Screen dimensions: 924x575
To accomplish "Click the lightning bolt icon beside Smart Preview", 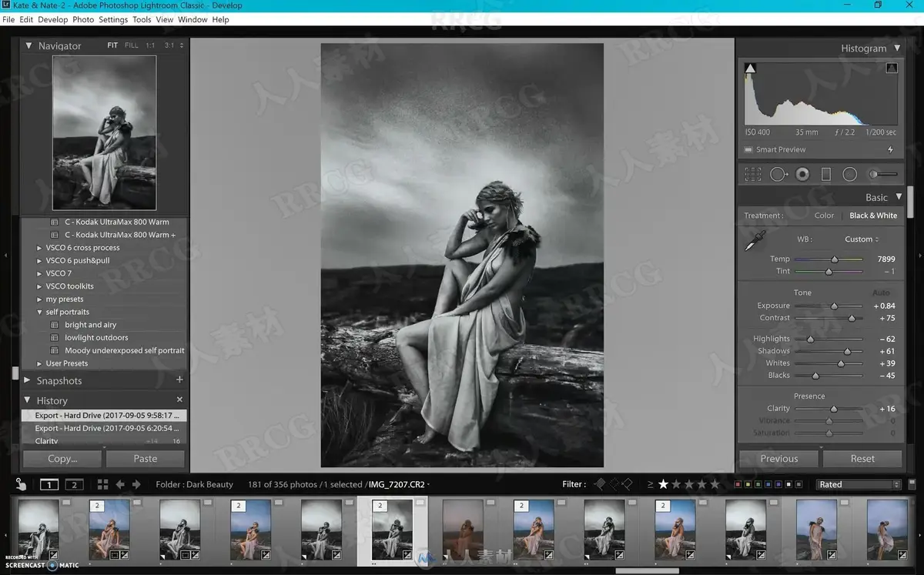I will coord(891,150).
